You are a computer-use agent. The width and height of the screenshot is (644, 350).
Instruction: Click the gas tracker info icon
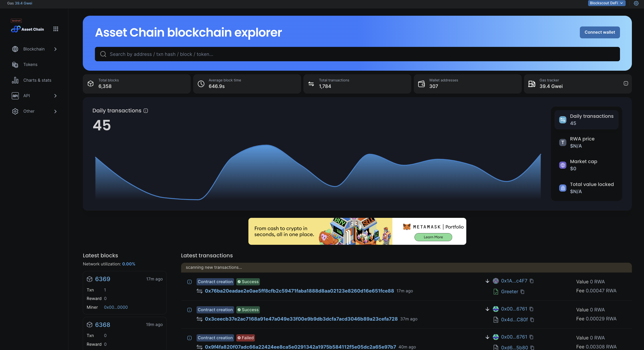tap(626, 83)
